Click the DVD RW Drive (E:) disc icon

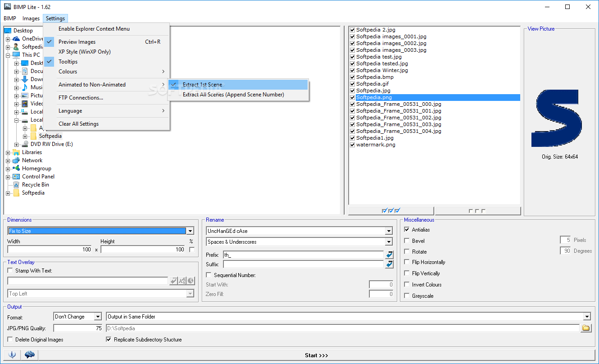click(x=25, y=144)
